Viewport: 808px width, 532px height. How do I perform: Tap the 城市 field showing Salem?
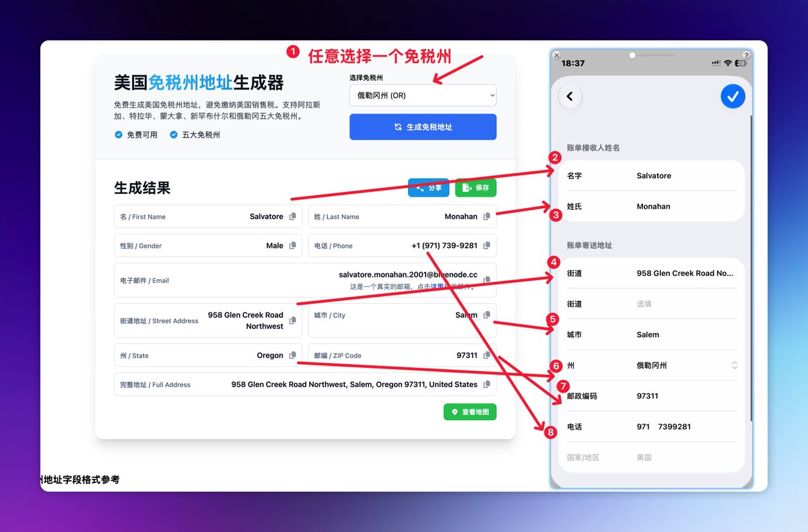pyautogui.click(x=652, y=335)
